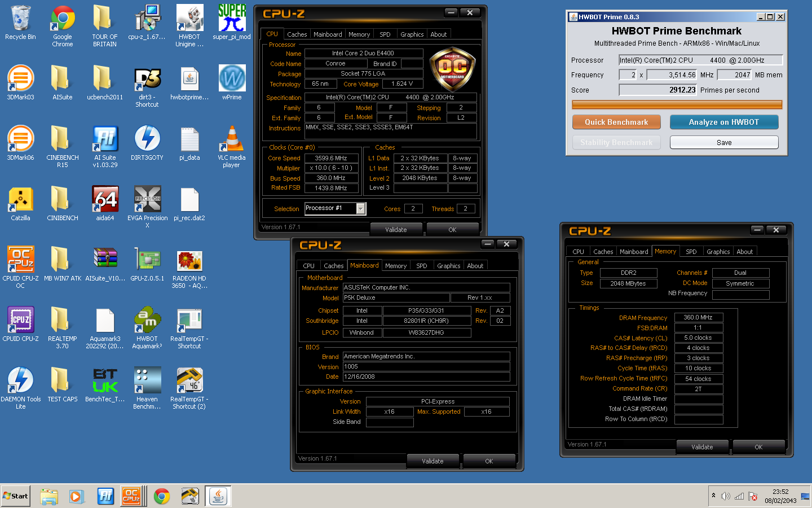
Task: Switch to Caches tab in CPU window
Action: pyautogui.click(x=297, y=34)
